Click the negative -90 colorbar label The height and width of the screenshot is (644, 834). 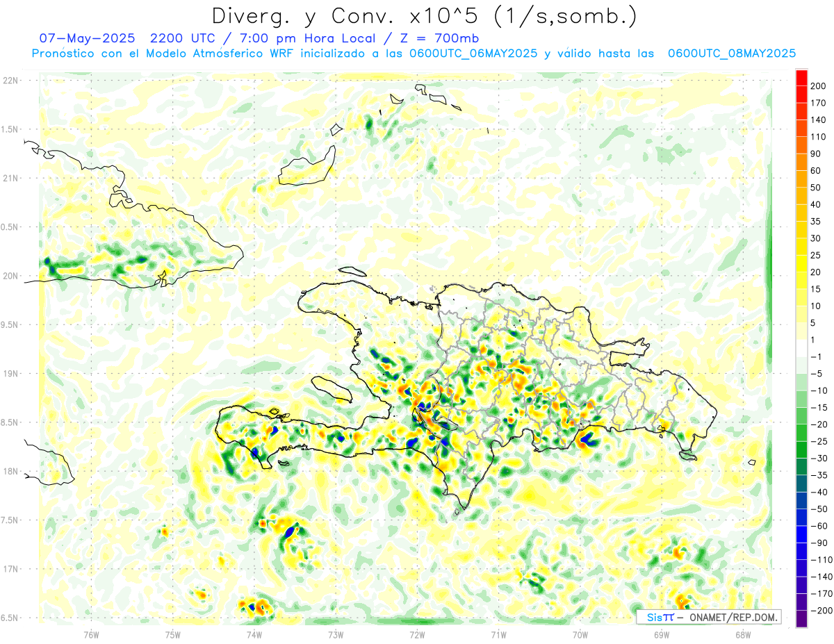coord(818,543)
